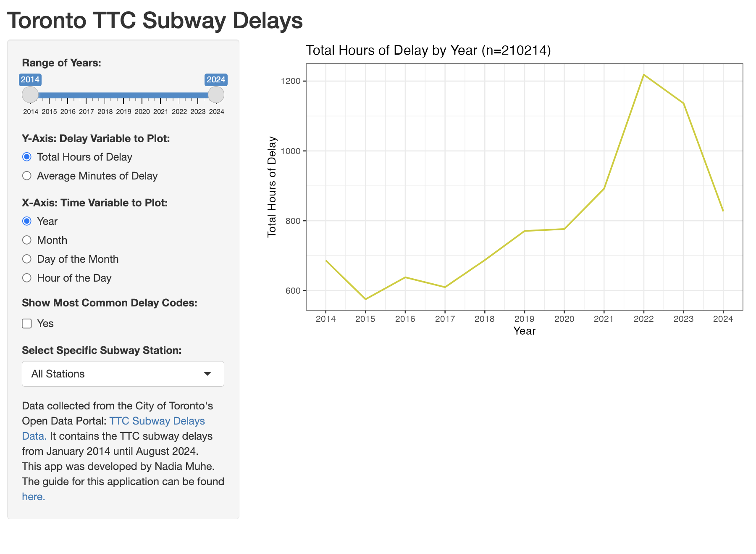Choose "Month" as the X-axis variable
The image size is (756, 554).
pyautogui.click(x=27, y=240)
